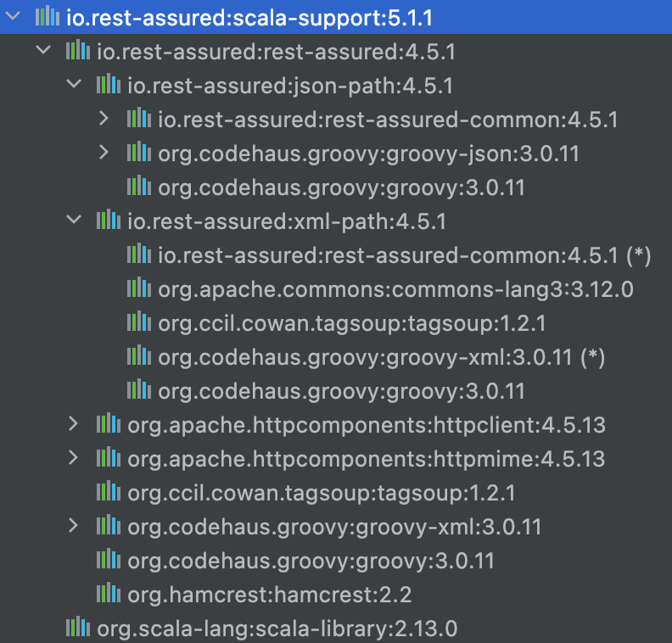Click library icon next to scala-support:5.1.1

point(48,16)
